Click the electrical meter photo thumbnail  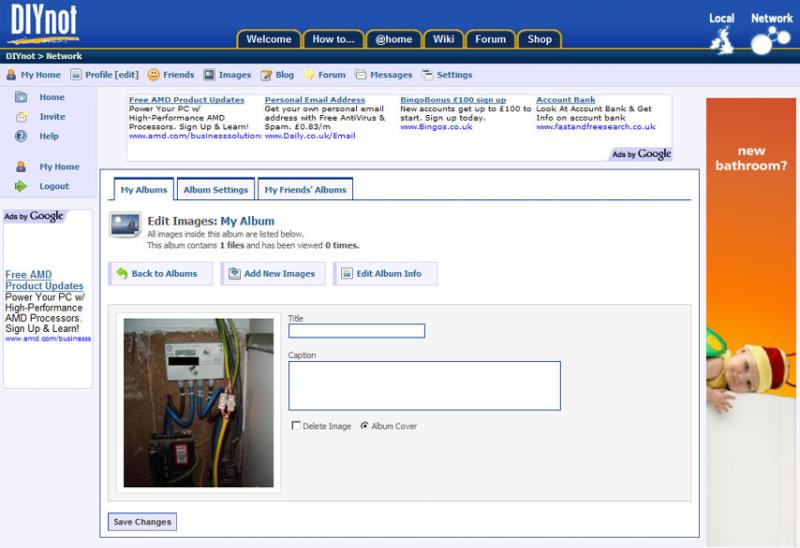pyautogui.click(x=198, y=403)
